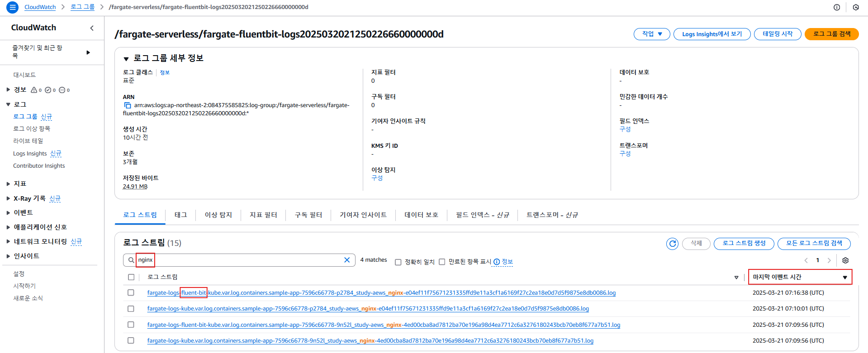
Task: Enable the exact match checkbox
Action: point(398,262)
